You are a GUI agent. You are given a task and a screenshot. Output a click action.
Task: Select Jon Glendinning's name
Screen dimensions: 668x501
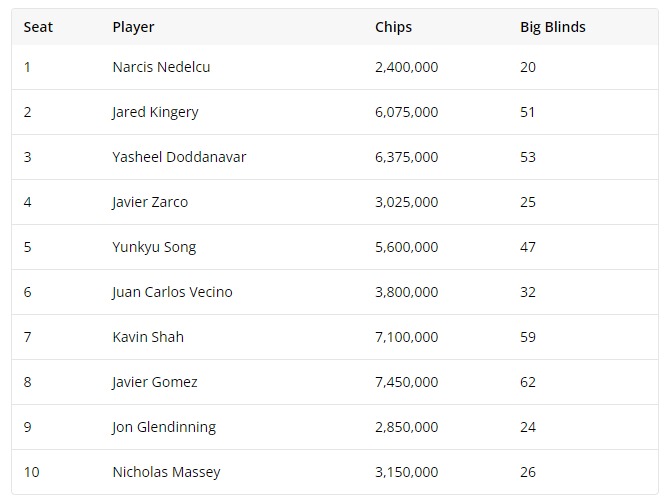(164, 427)
